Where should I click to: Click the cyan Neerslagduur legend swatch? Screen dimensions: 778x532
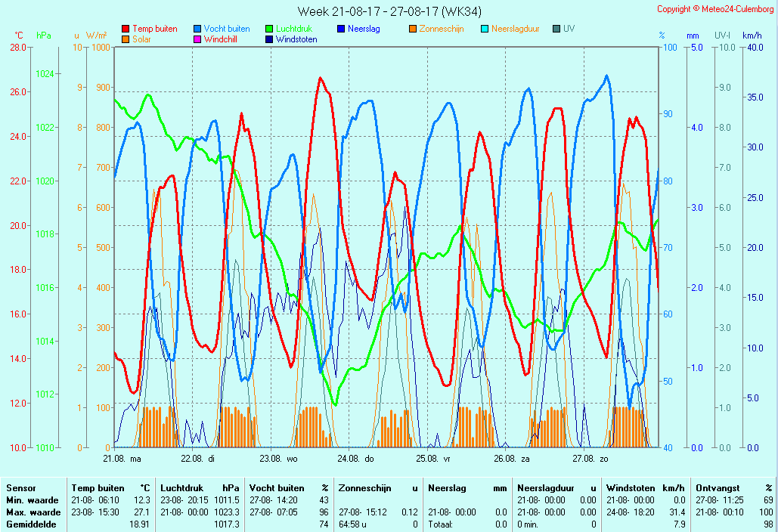pyautogui.click(x=485, y=29)
